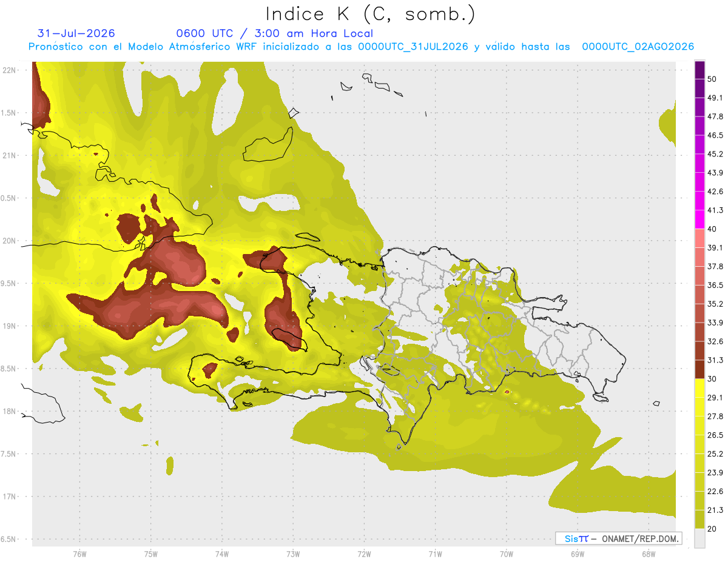Select the gray color bar segment below 20
Image resolution: width=728 pixels, height=562 pixels.
coord(699,538)
